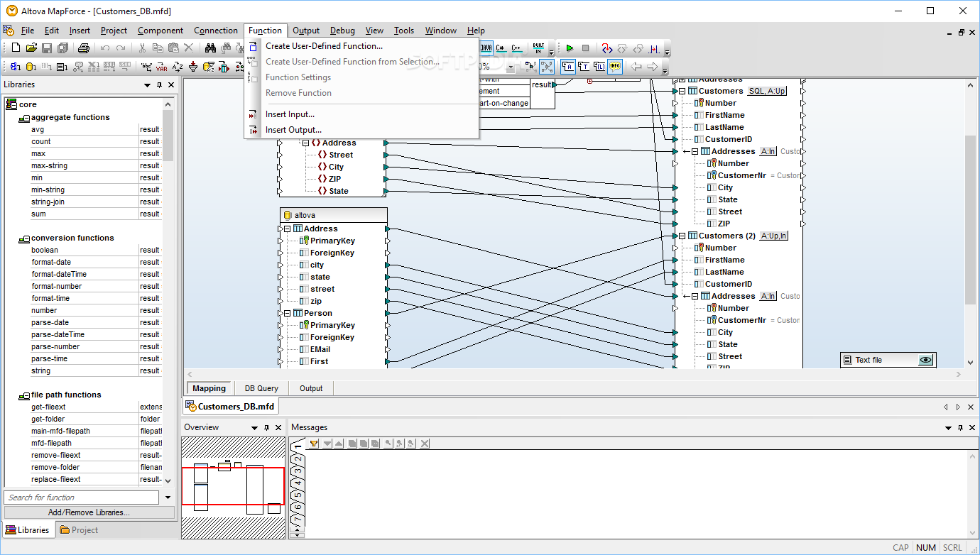980x555 pixels.
Task: Pin the Libraries panel
Action: tap(160, 84)
